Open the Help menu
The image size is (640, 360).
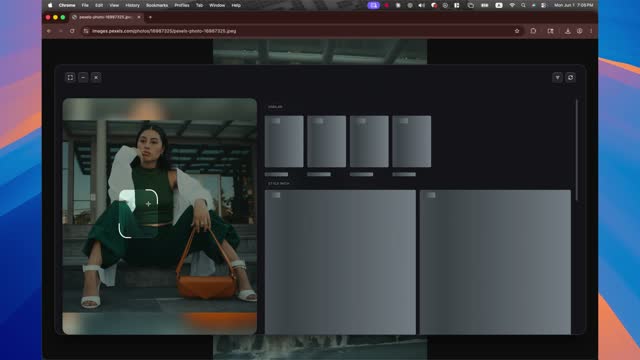click(236, 5)
